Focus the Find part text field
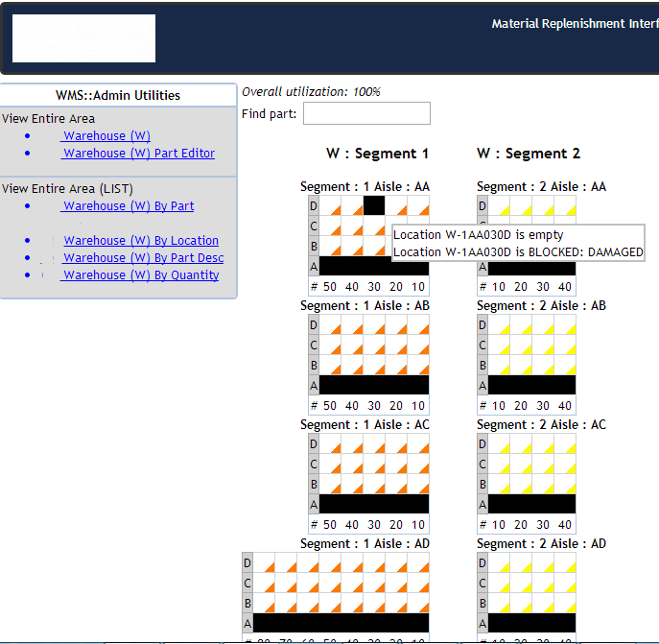The image size is (659, 644). (366, 114)
